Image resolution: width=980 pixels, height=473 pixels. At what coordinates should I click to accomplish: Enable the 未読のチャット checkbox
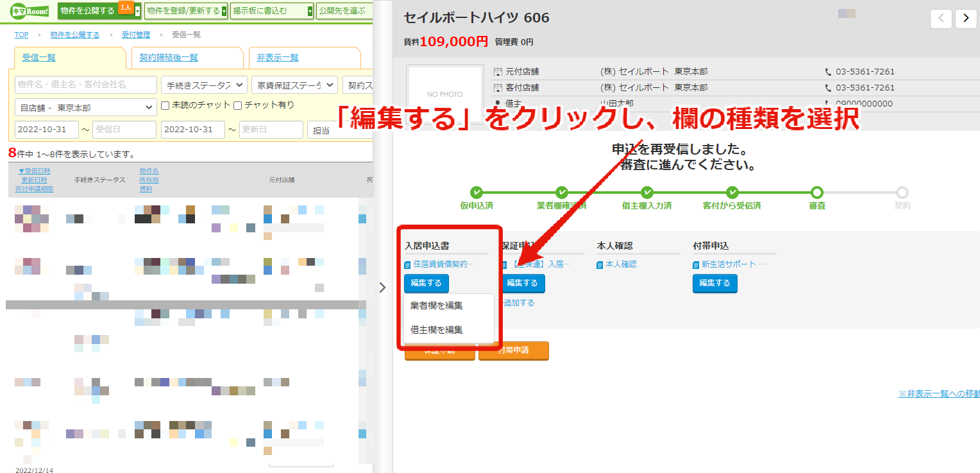click(x=165, y=105)
